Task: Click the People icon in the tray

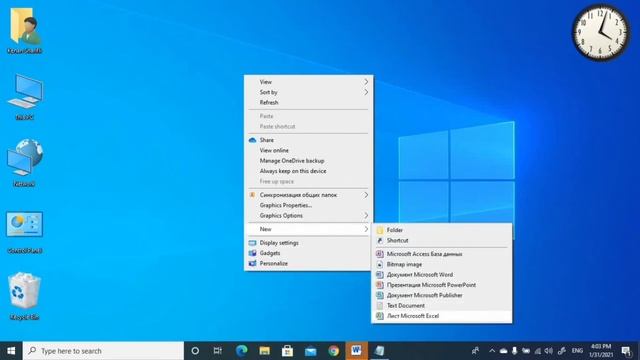Action: pyautogui.click(x=476, y=351)
